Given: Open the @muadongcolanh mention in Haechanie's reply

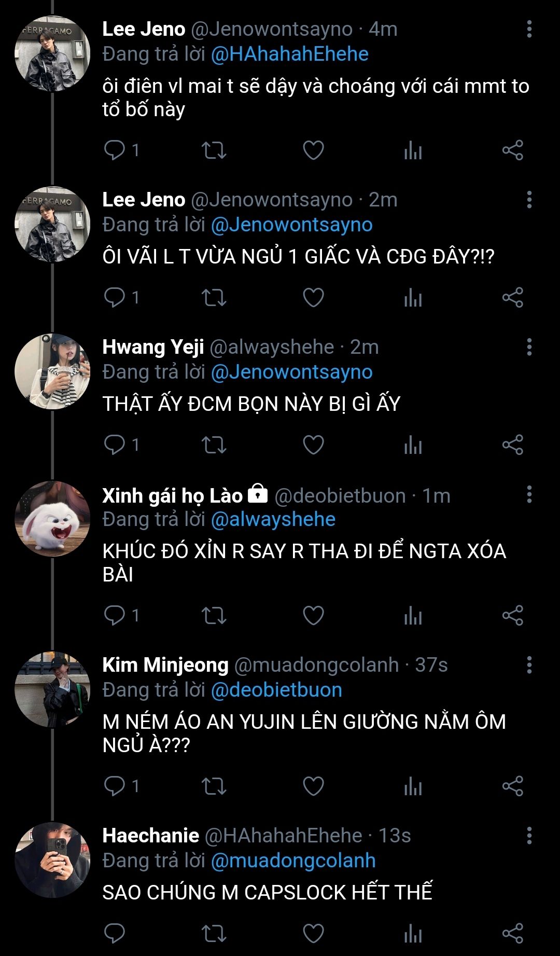Looking at the screenshot, I should coord(293,861).
